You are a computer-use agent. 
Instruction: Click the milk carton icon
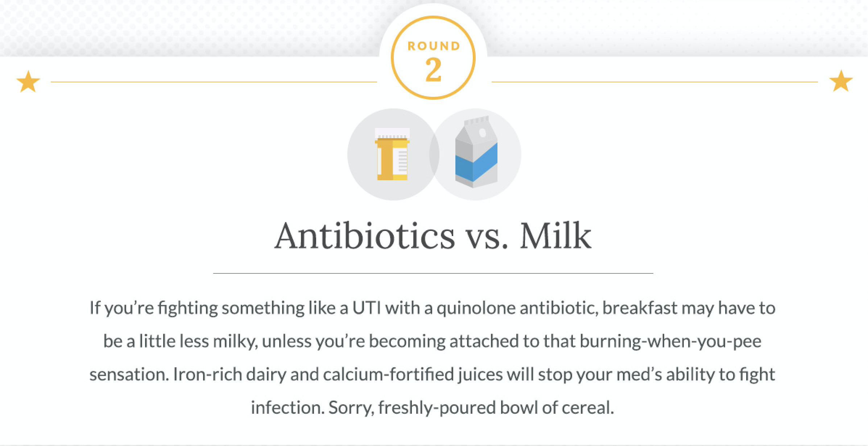(476, 153)
